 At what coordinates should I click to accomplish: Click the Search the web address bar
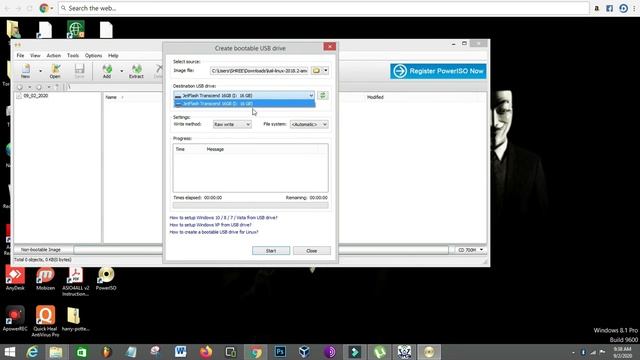pyautogui.click(x=324, y=8)
